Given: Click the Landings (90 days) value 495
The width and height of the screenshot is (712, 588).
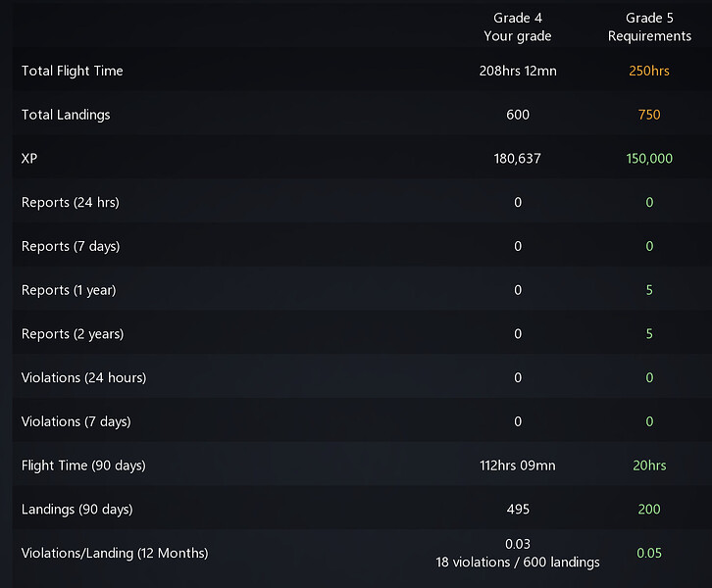Looking at the screenshot, I should click(518, 510).
